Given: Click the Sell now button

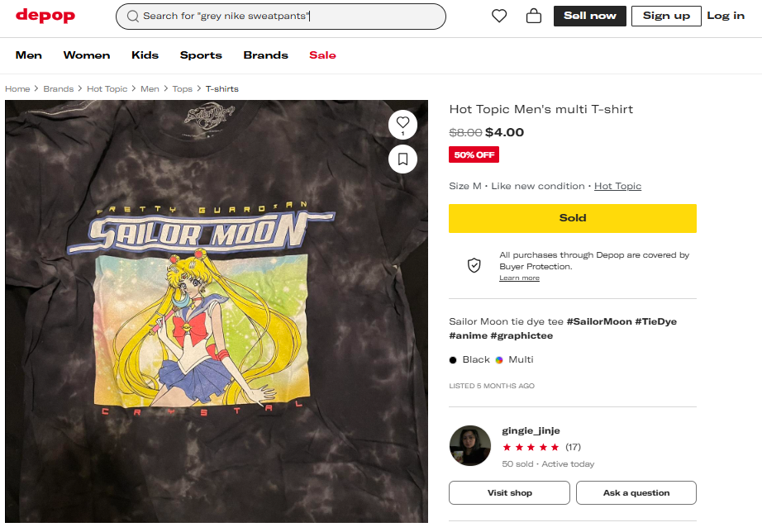Looking at the screenshot, I should pyautogui.click(x=590, y=16).
